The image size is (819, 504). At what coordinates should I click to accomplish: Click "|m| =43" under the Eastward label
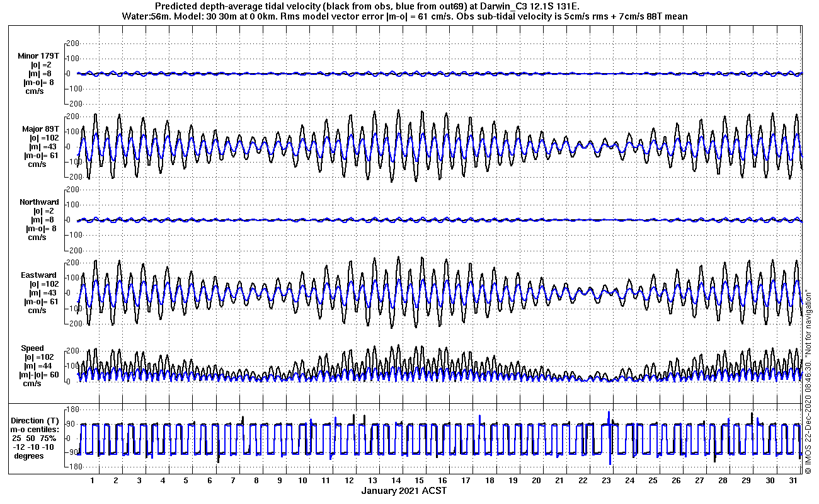(x=42, y=293)
